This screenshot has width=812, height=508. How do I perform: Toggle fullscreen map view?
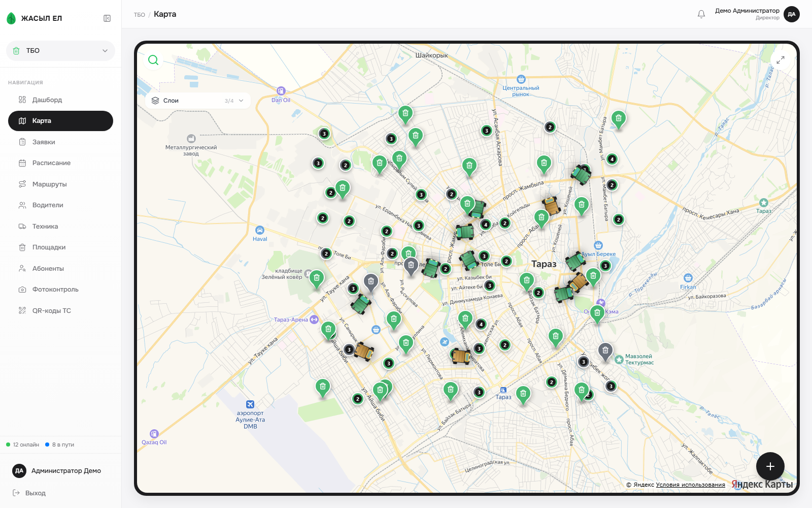(781, 60)
